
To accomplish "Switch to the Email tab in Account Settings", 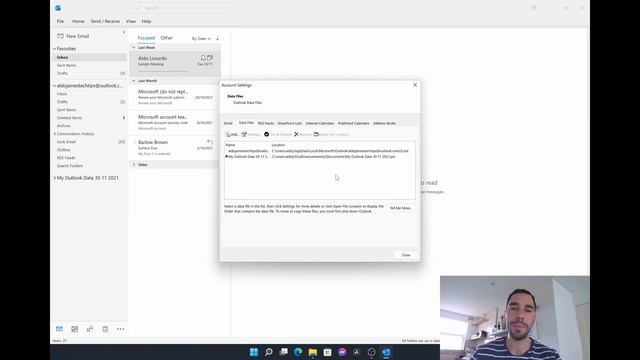I will (228, 123).
